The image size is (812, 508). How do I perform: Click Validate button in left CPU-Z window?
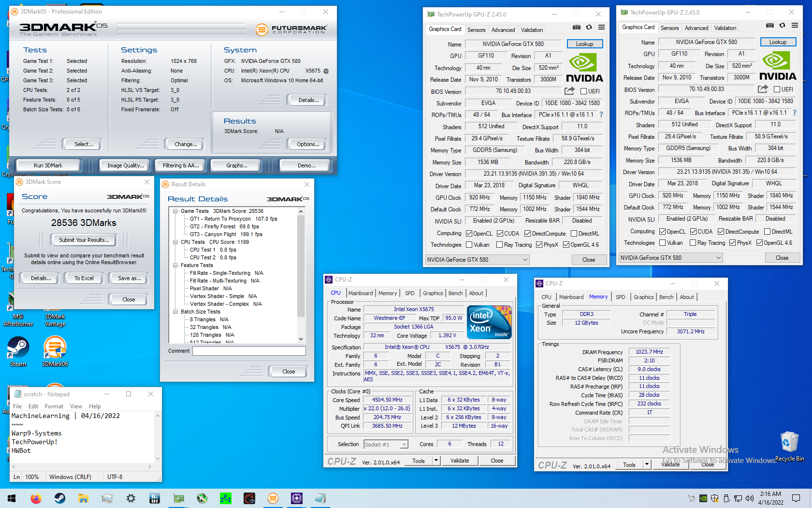tap(460, 461)
